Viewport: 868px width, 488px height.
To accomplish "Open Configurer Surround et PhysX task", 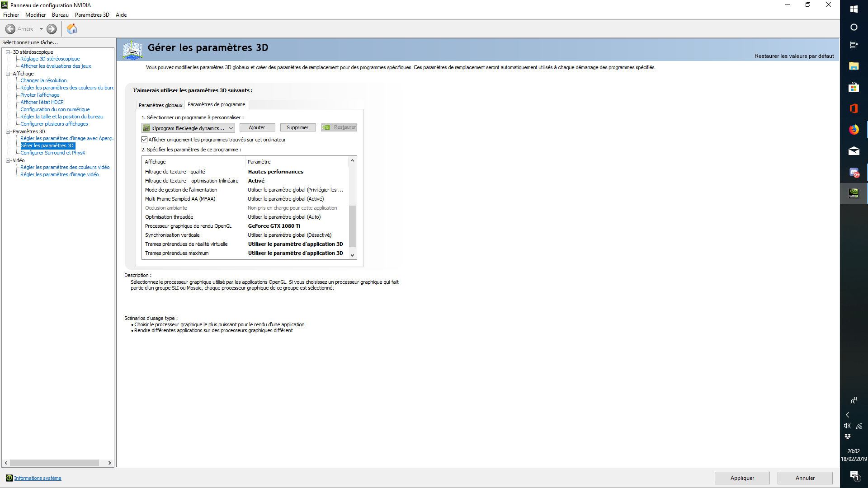I will click(x=53, y=153).
